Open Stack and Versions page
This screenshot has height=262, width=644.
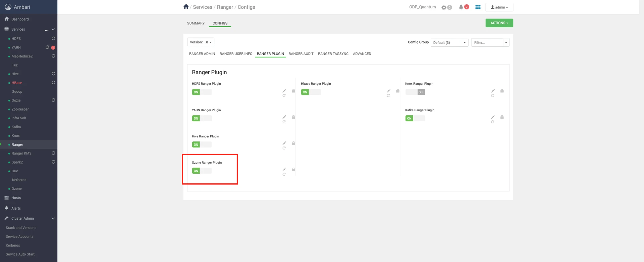pyautogui.click(x=21, y=228)
